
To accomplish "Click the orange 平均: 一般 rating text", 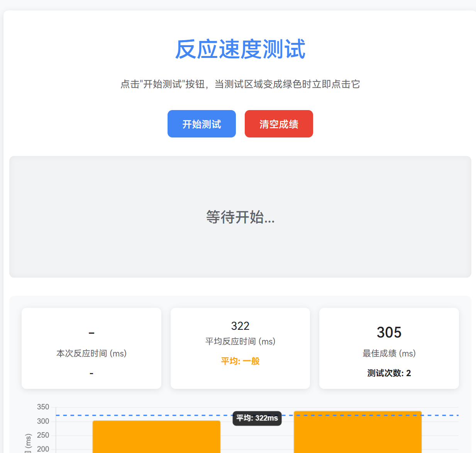I will coord(240,361).
